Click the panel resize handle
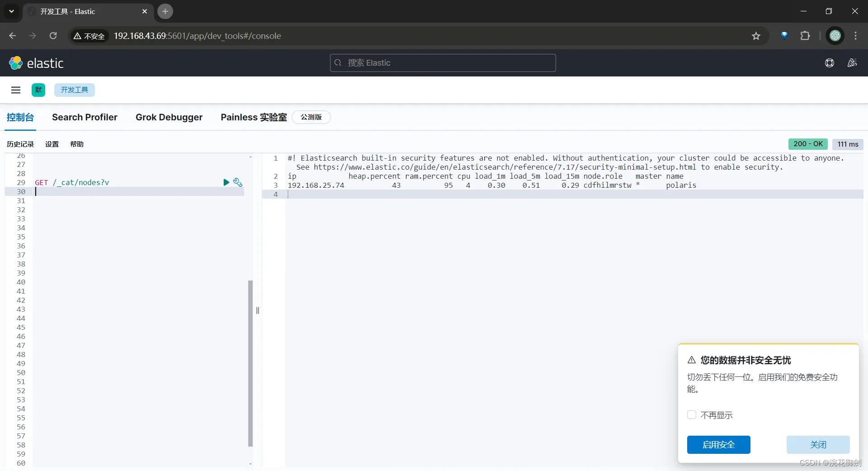The width and height of the screenshot is (868, 471). (258, 310)
